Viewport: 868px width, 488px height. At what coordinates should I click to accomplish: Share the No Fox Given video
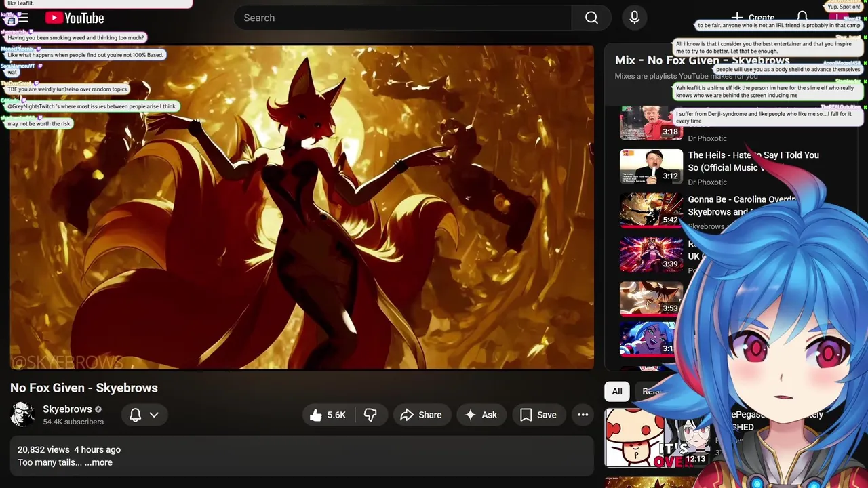click(x=421, y=415)
